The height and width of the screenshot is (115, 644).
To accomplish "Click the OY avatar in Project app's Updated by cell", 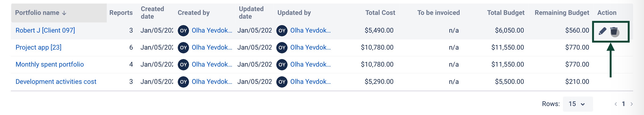I will point(282,48).
